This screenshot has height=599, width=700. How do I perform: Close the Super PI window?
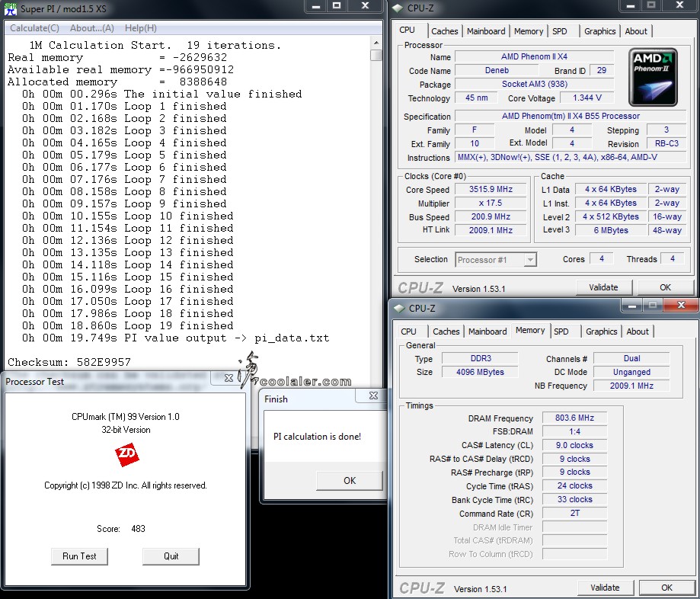365,6
